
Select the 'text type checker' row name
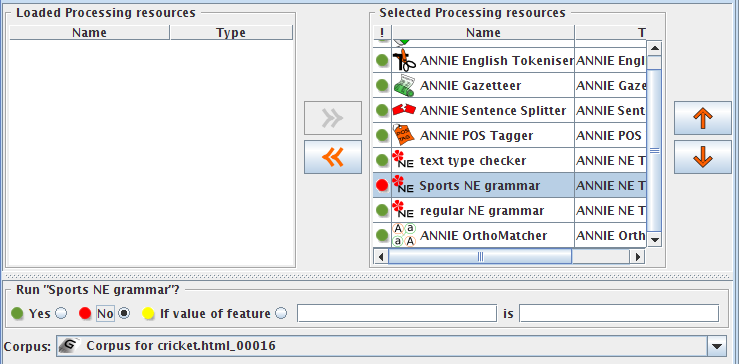point(473,161)
